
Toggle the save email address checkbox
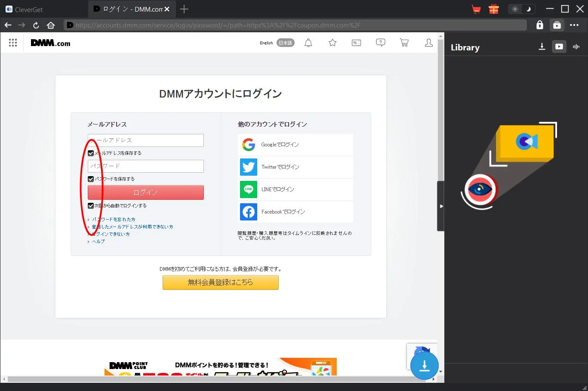pyautogui.click(x=91, y=153)
